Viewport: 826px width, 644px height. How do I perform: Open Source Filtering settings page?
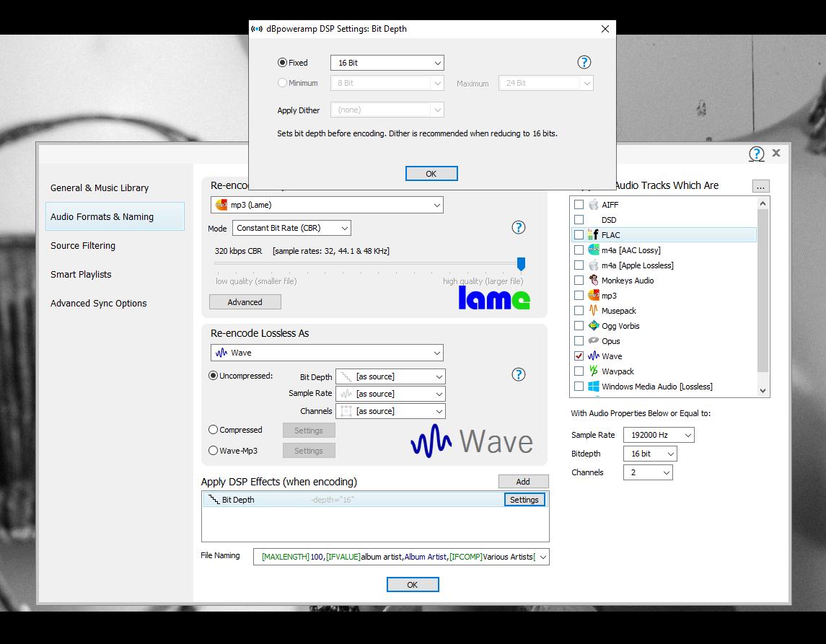pos(83,246)
